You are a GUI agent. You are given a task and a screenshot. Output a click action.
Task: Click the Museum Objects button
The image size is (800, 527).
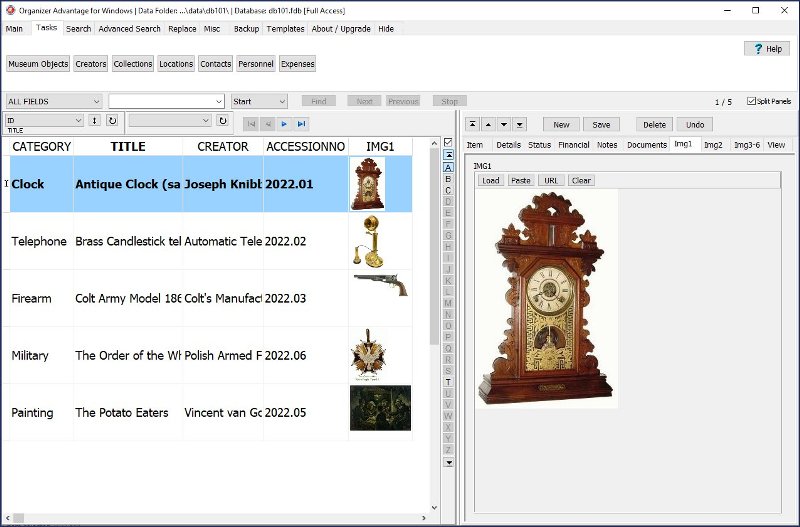[38, 64]
